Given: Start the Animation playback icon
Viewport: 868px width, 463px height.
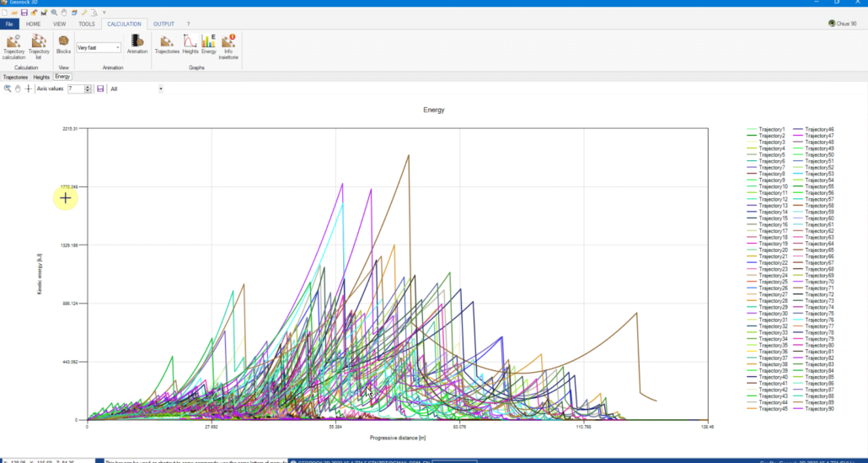Looking at the screenshot, I should coord(137,45).
